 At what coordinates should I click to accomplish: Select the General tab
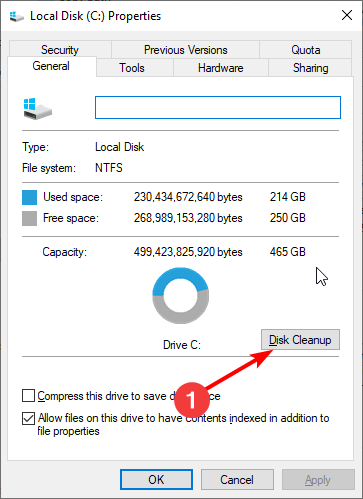(51, 66)
